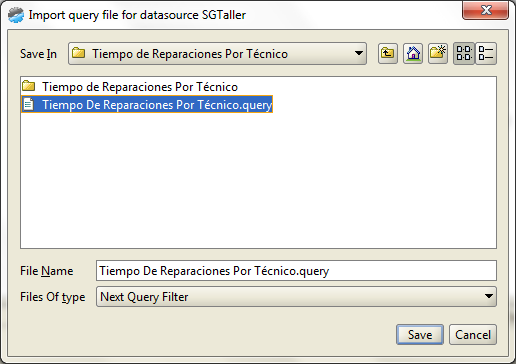The image size is (516, 364).
Task: Go up one folder level
Action: (x=388, y=53)
